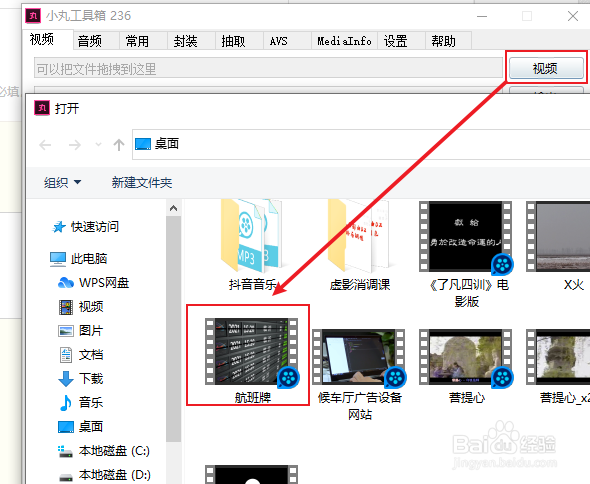Screen dimensions: 590x484
Task: Click the 视频 browse button
Action: tap(545, 68)
